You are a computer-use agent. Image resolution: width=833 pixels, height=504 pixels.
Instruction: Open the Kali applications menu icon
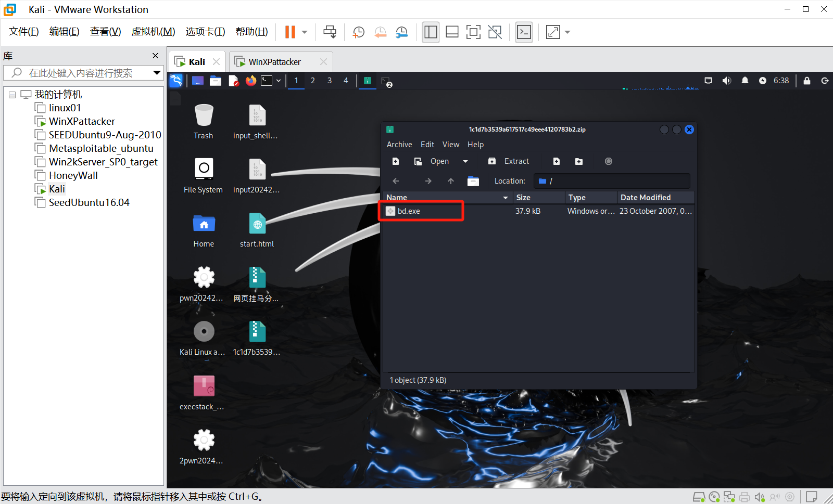pyautogui.click(x=176, y=81)
